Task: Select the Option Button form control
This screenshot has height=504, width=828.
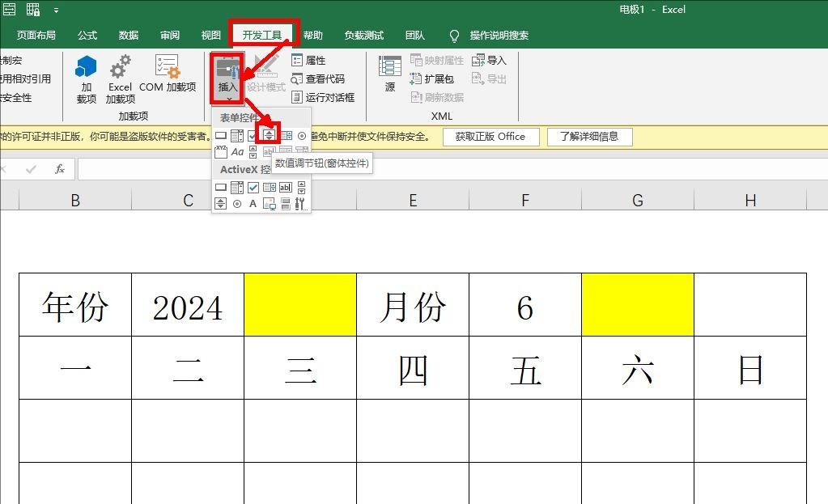Action: click(302, 136)
